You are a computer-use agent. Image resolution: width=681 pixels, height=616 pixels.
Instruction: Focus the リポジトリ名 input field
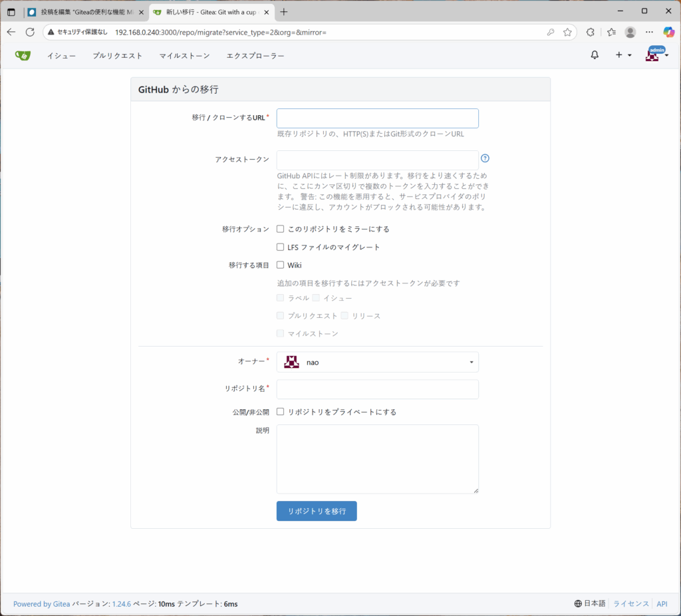377,389
